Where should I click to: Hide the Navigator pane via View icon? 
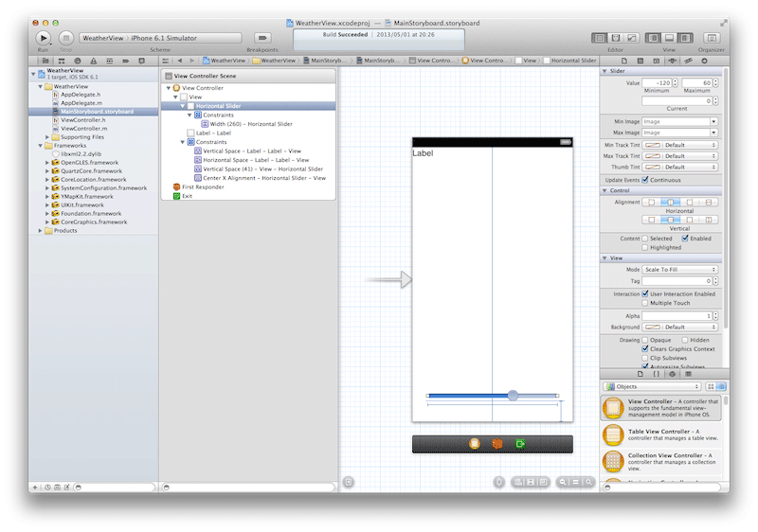pos(653,38)
